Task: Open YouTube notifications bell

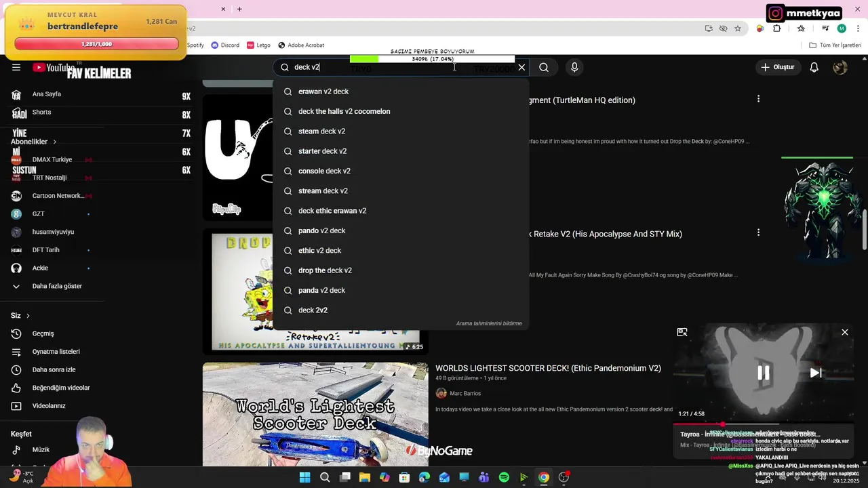Action: coord(814,67)
